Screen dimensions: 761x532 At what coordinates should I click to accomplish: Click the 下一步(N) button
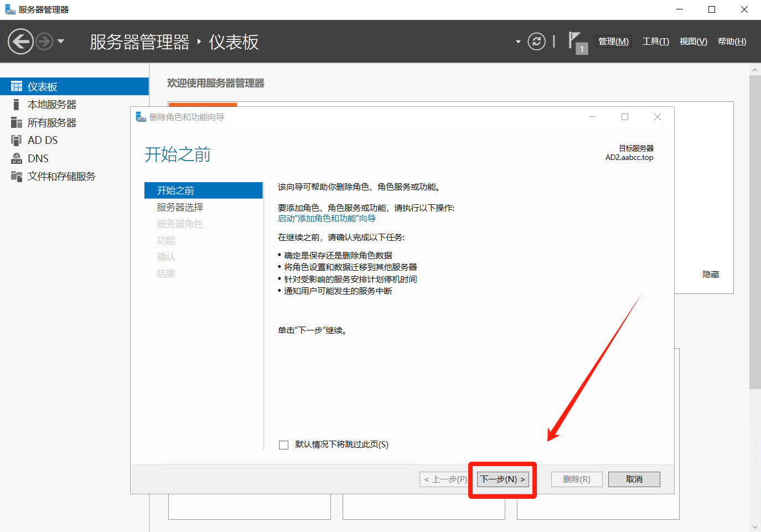503,479
